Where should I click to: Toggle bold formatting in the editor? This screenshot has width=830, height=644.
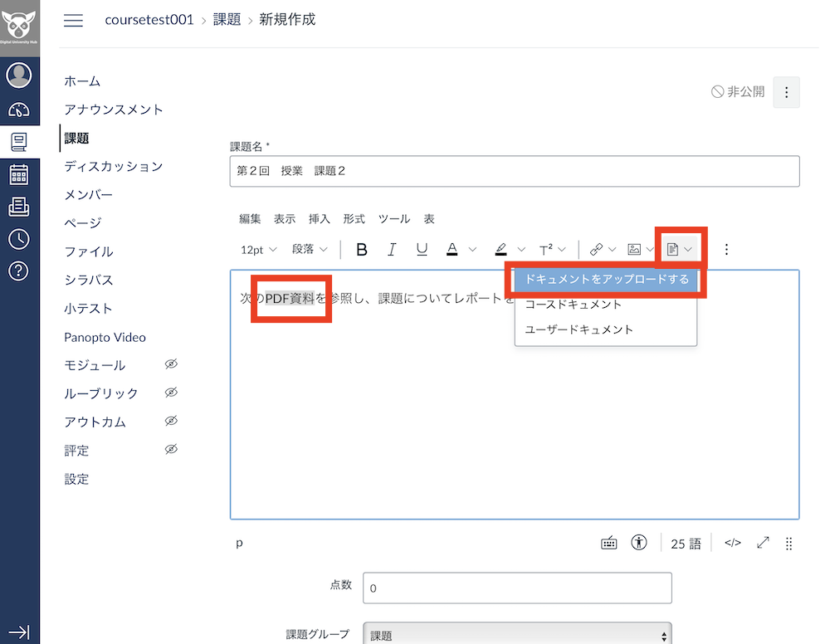click(361, 249)
